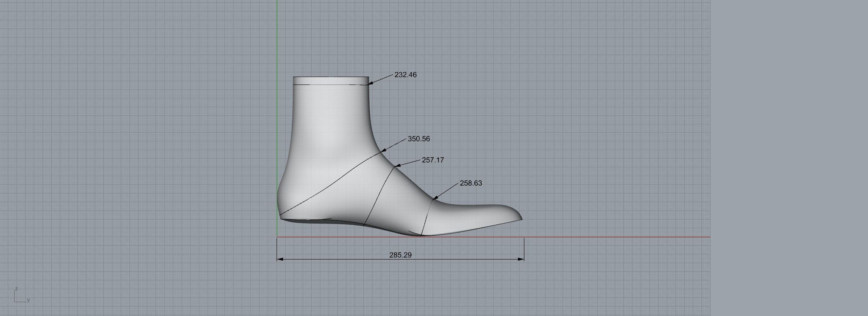This screenshot has width=868, height=316.
Task: Click the ankle shaft surface of the last
Action: point(331,118)
